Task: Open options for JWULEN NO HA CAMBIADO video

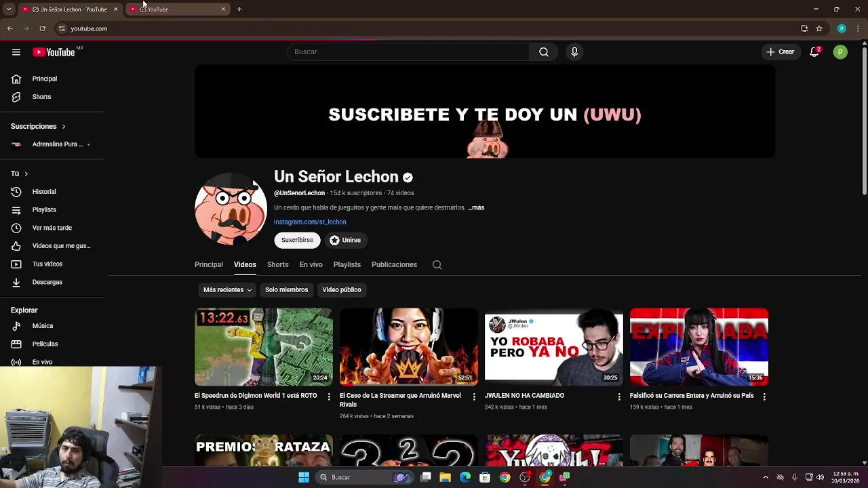Action: click(x=619, y=396)
